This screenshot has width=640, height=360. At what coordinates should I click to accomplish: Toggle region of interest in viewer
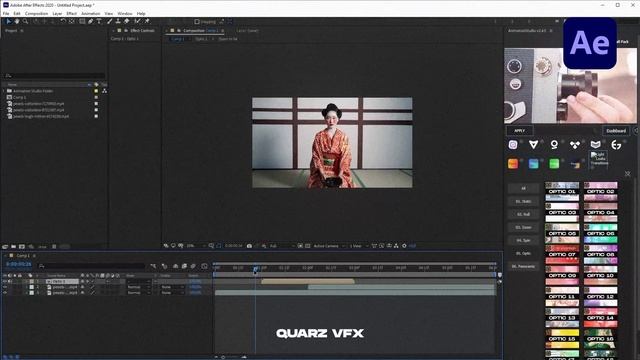[300, 246]
